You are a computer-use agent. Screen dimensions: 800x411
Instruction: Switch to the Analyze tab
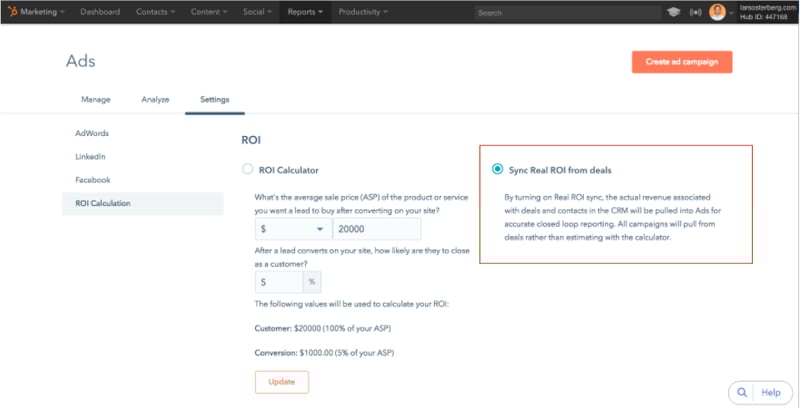coord(155,99)
